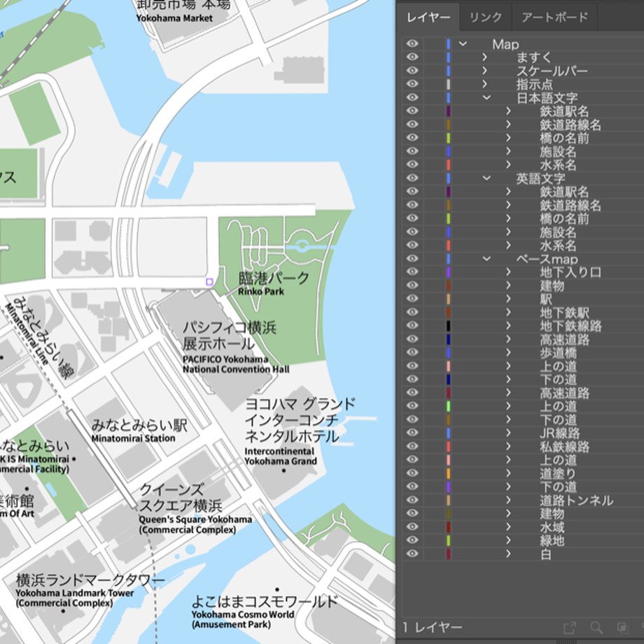Toggle the eye for 地下鉄線路 layer

(x=412, y=325)
